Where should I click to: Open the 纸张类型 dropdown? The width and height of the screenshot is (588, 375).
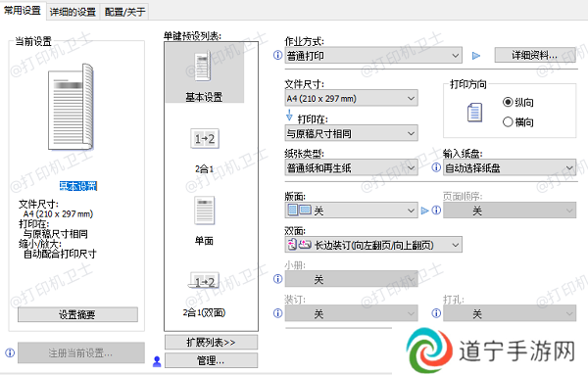(x=351, y=167)
